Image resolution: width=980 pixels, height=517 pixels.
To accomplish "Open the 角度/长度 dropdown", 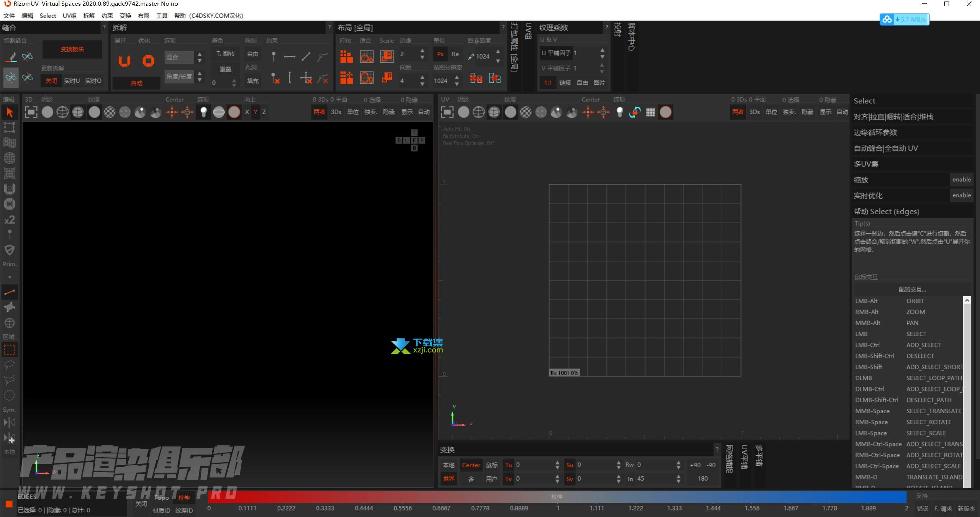I will [x=179, y=77].
